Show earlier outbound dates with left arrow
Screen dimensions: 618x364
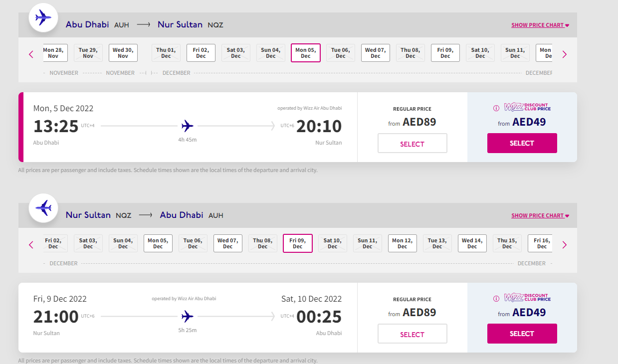coord(31,54)
